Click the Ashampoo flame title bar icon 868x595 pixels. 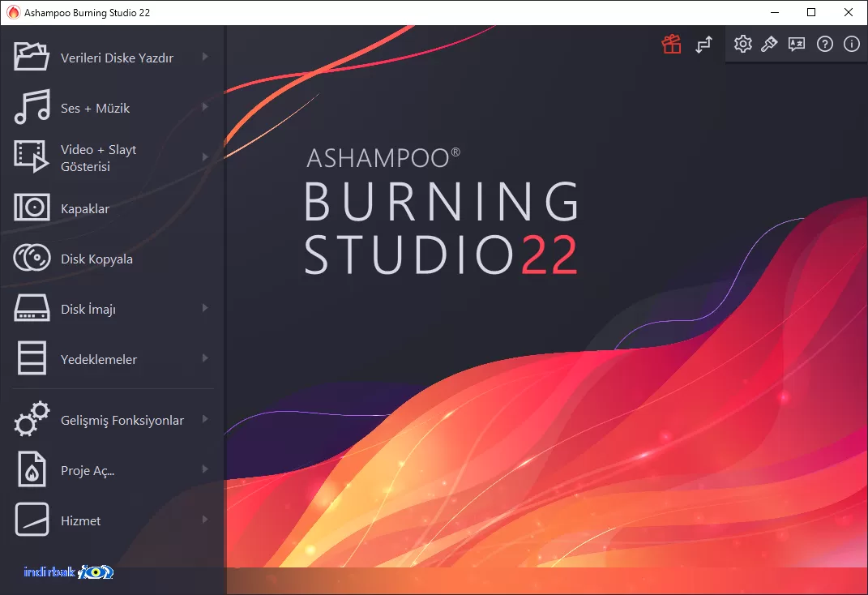[x=13, y=12]
